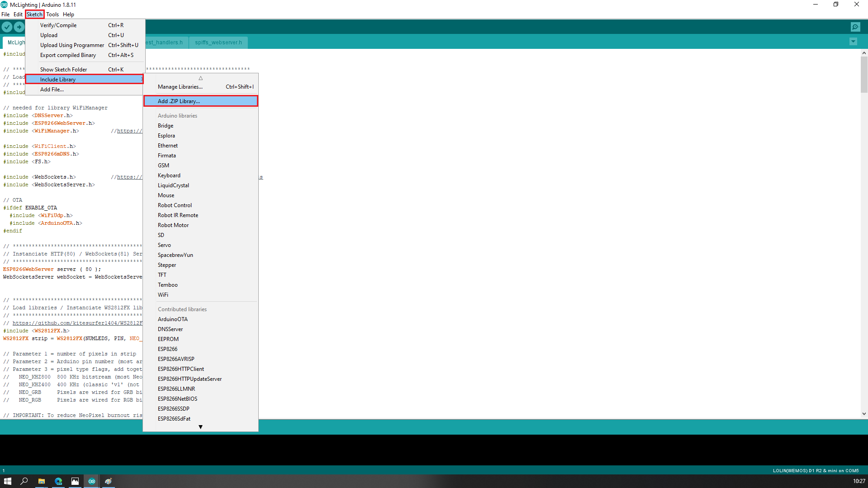This screenshot has height=488, width=868.
Task: Click the Upload arrow toolbar icon
Action: [x=19, y=27]
